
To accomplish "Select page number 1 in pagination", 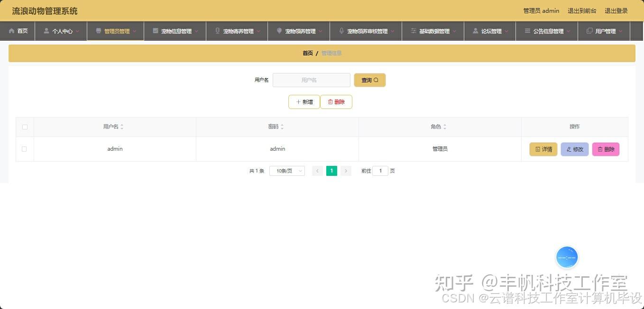I will tap(331, 171).
